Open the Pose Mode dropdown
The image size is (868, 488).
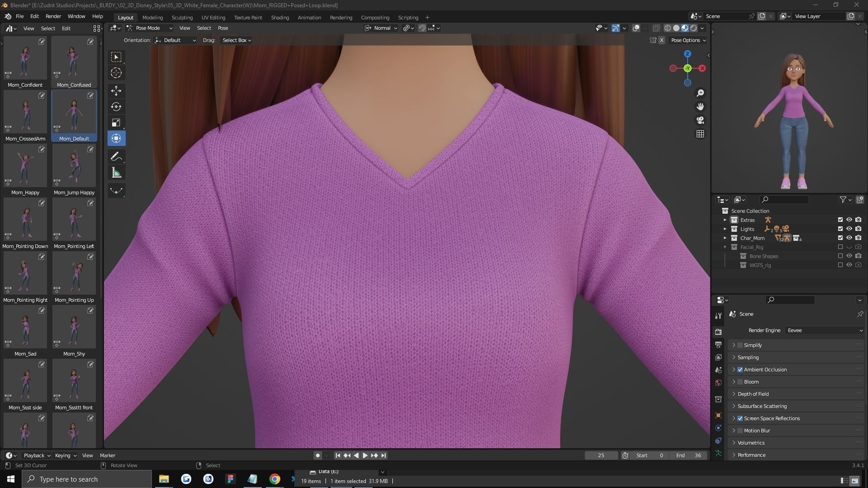pos(150,28)
